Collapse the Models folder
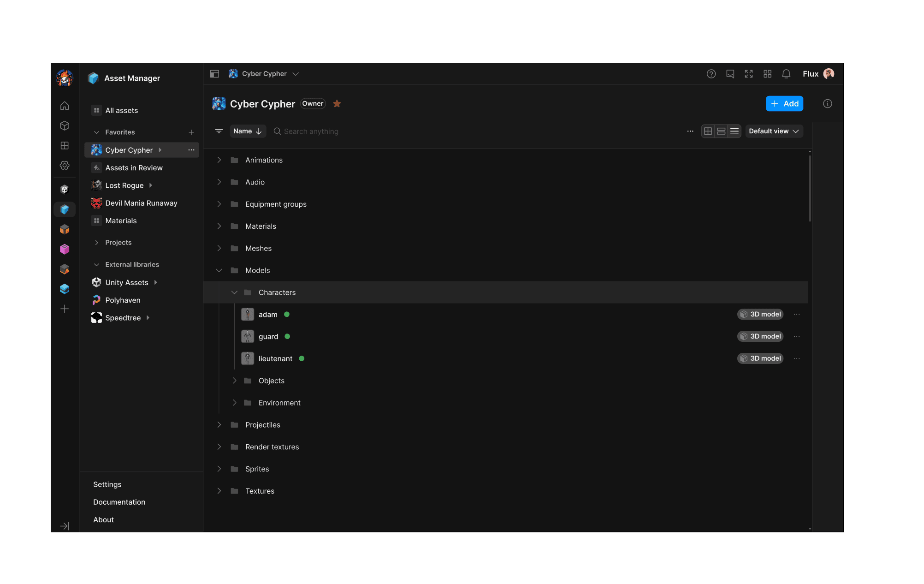This screenshot has width=924, height=584. pos(219,270)
